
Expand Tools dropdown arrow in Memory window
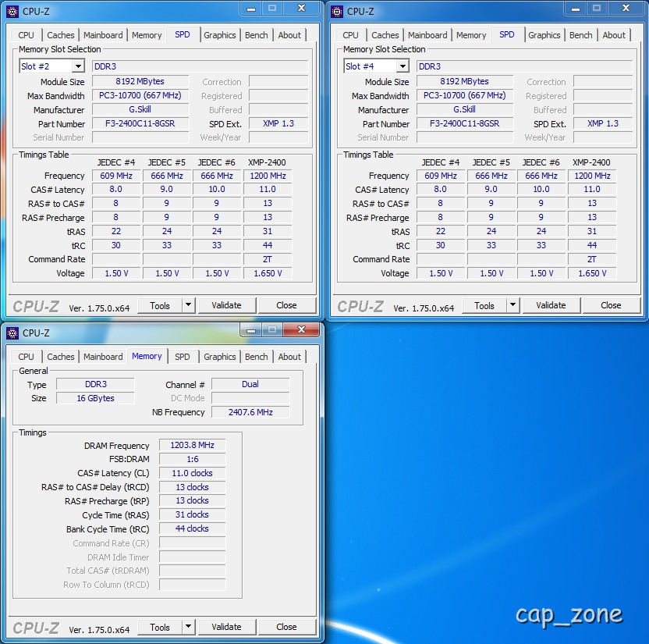(x=188, y=627)
